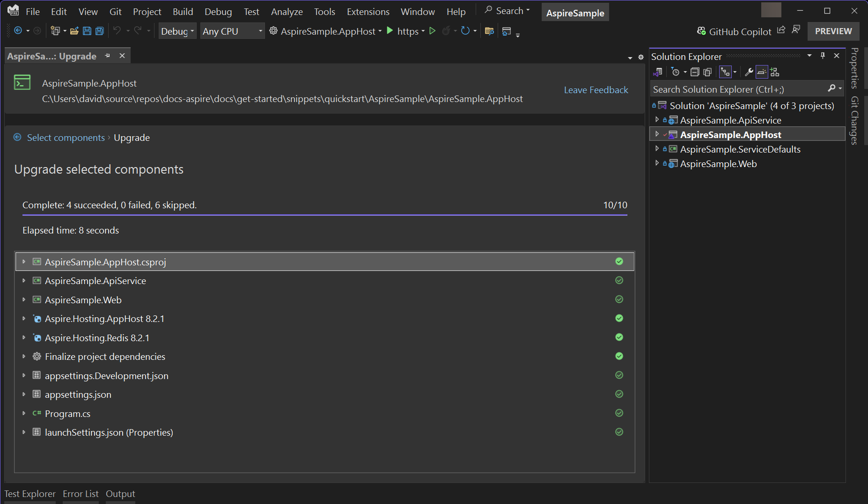
Task: Expand Finalize project dependencies row
Action: [x=24, y=357]
